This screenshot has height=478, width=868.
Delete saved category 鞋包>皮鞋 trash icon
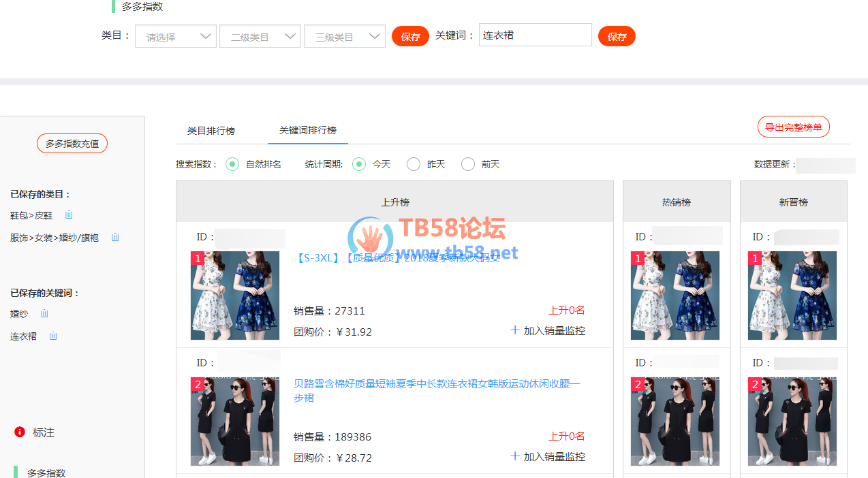tap(69, 215)
